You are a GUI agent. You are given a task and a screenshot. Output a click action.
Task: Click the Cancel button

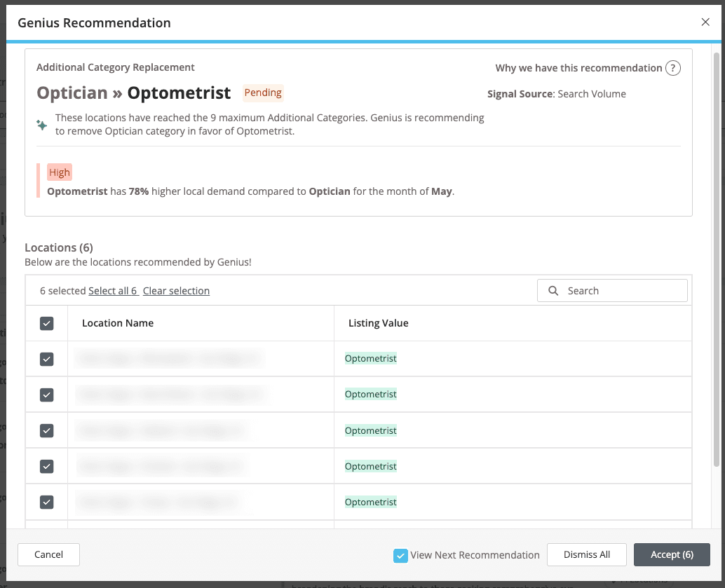tap(48, 554)
